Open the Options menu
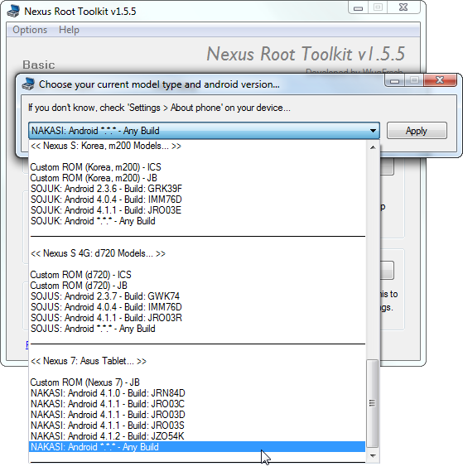 coord(30,30)
